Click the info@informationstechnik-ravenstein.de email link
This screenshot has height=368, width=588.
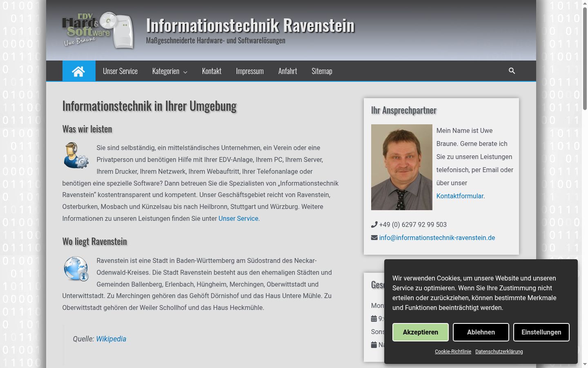[437, 238]
